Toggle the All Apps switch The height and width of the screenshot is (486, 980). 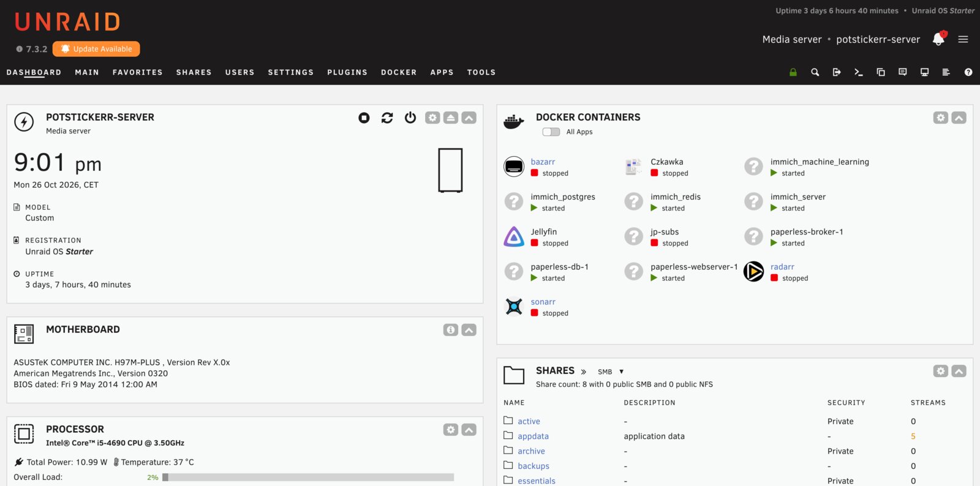pos(551,132)
